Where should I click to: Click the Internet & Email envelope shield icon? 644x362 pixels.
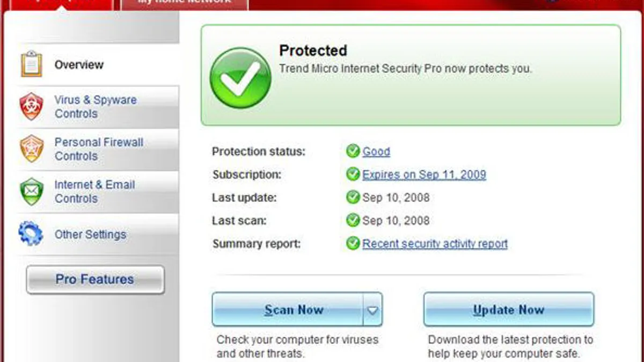point(31,191)
